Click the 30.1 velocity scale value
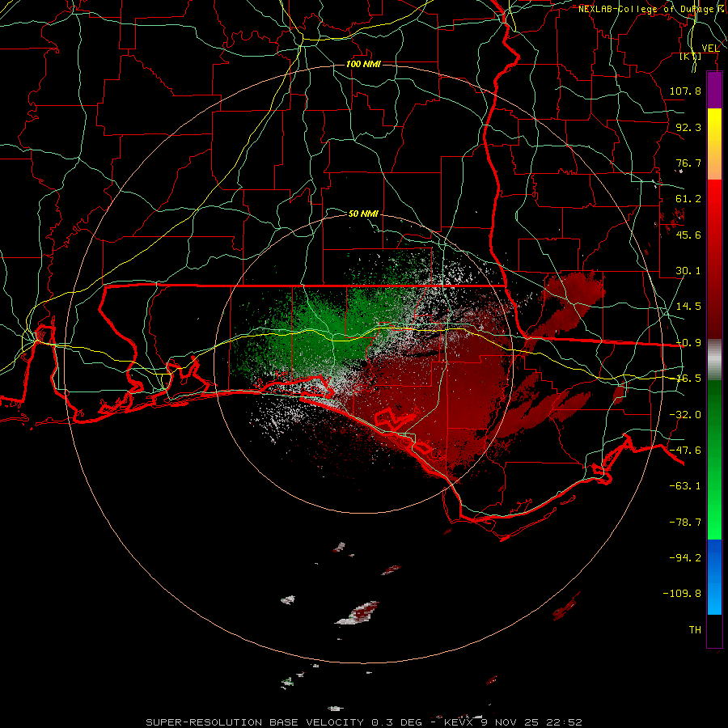Screen dimensions: 728x728 click(x=688, y=271)
